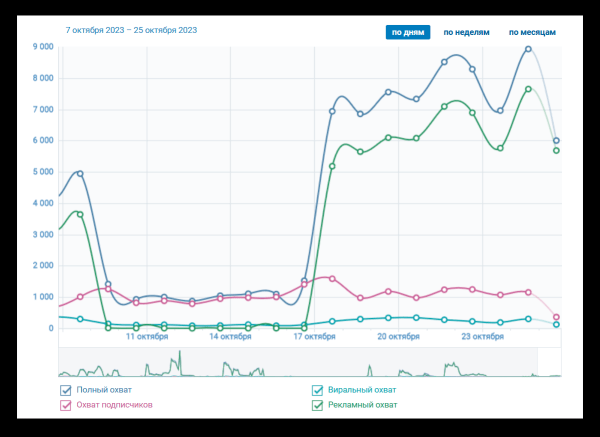
Task: Open the date range 7 октября – 25 октября
Action: click(x=131, y=30)
